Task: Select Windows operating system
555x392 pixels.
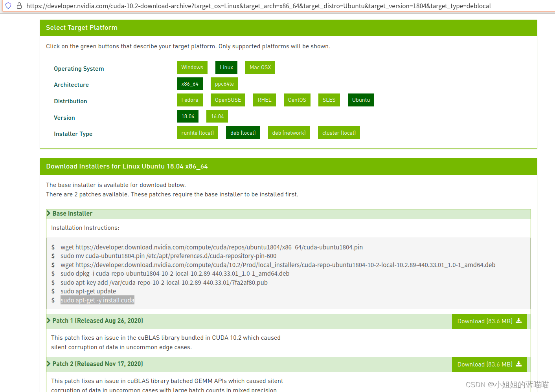Action: pos(192,67)
